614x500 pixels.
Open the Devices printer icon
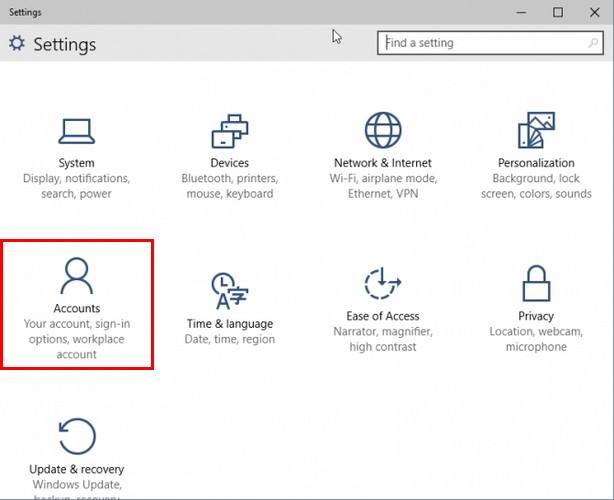coord(230,131)
